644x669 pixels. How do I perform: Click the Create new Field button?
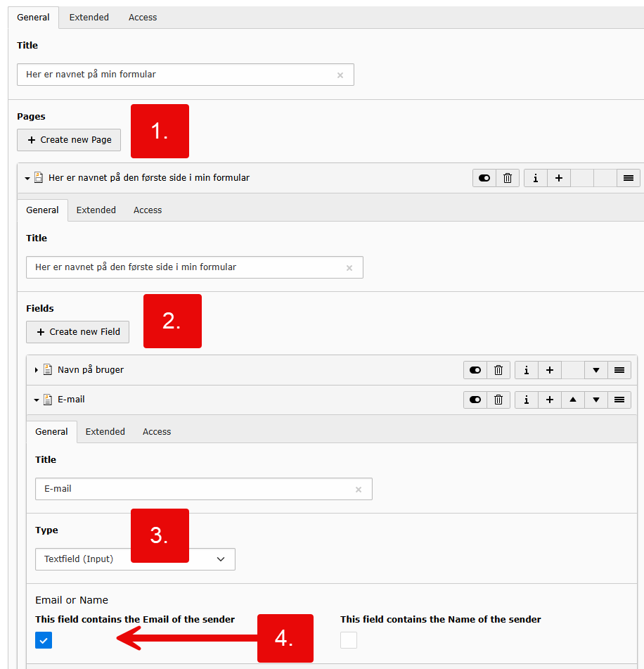(77, 332)
